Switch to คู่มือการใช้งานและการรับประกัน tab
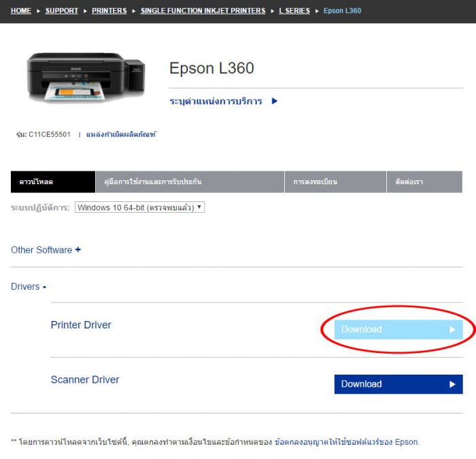476x459 pixels. [x=190, y=182]
